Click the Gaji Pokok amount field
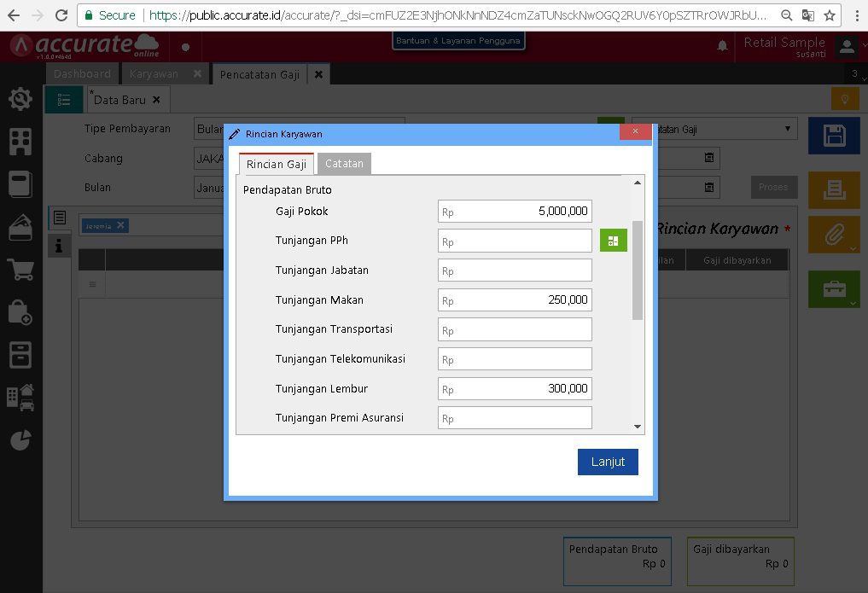This screenshot has height=593, width=868. [515, 212]
